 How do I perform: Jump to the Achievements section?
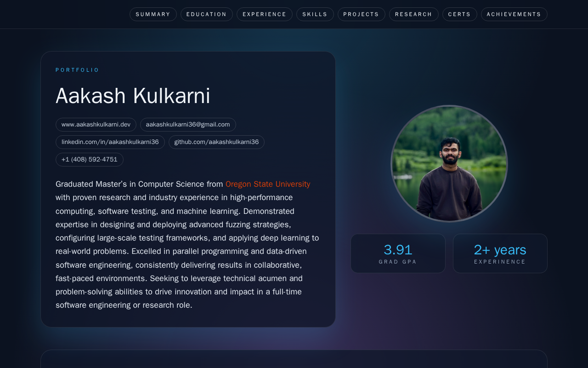pos(514,14)
